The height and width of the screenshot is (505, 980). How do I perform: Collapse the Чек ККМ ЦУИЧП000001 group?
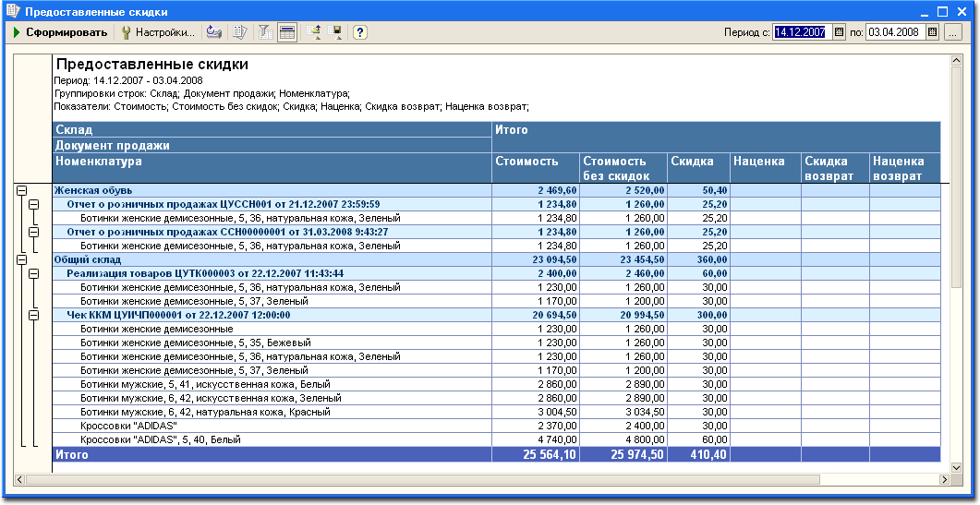34,315
